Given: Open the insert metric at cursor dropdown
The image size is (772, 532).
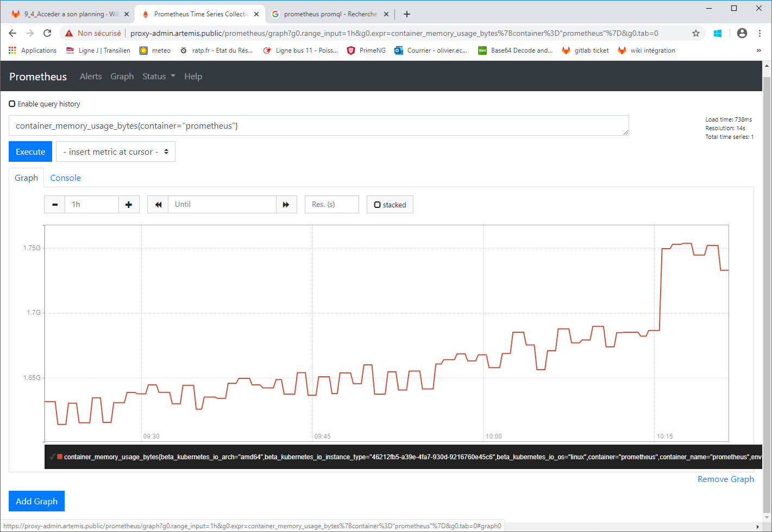Looking at the screenshot, I should [115, 151].
